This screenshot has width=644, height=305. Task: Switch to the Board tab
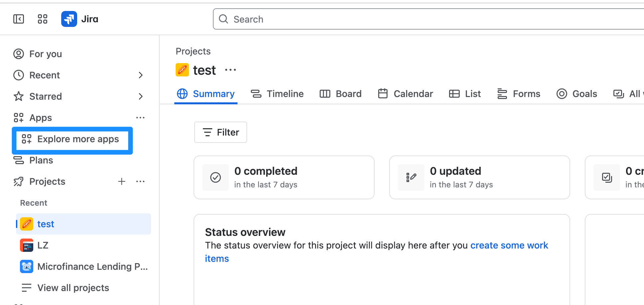[341, 94]
